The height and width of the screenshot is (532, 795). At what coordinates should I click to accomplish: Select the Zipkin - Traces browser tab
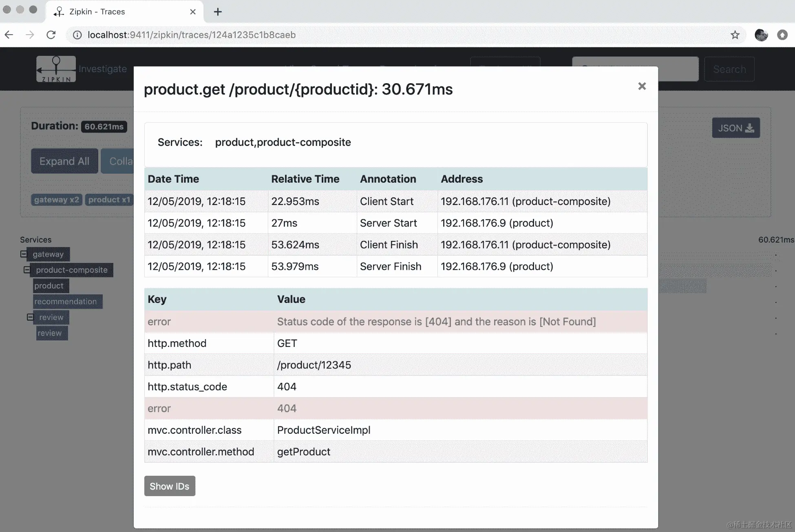[97, 12]
